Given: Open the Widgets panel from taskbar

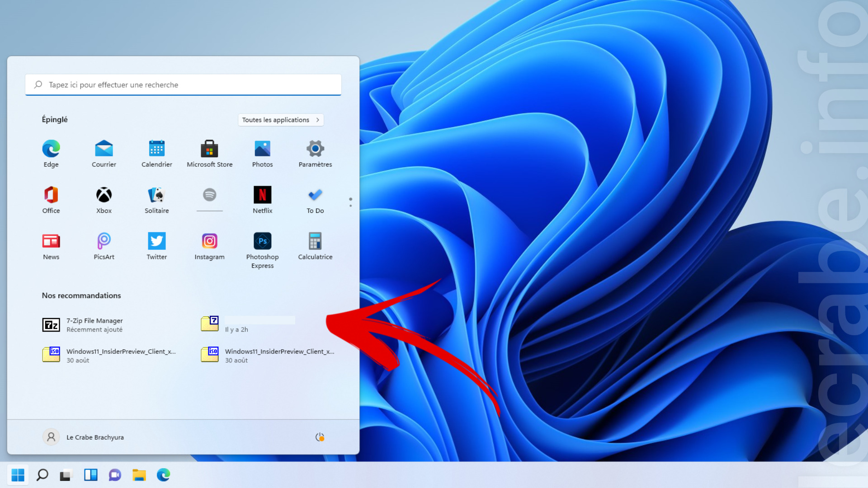Looking at the screenshot, I should pyautogui.click(x=91, y=475).
